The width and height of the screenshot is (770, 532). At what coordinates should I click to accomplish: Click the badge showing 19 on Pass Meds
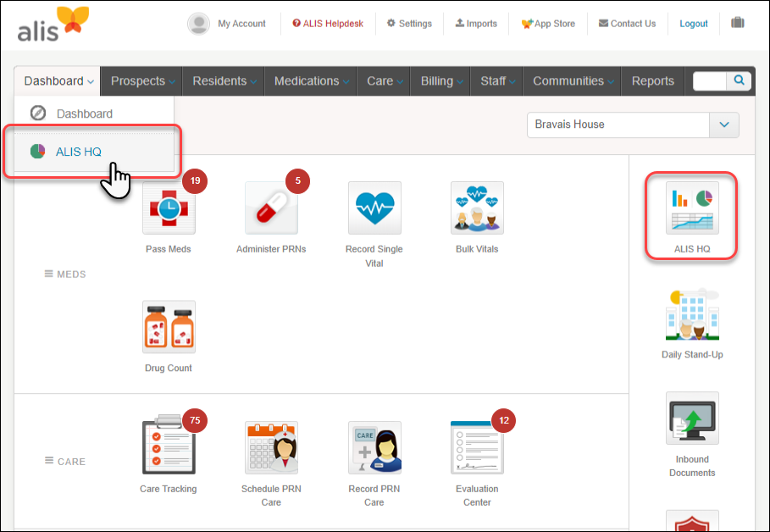click(x=195, y=180)
